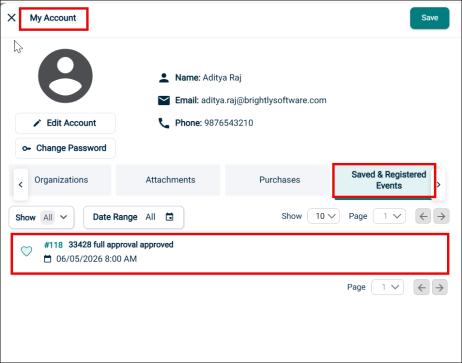Click the profile avatar picture

[x=65, y=76]
